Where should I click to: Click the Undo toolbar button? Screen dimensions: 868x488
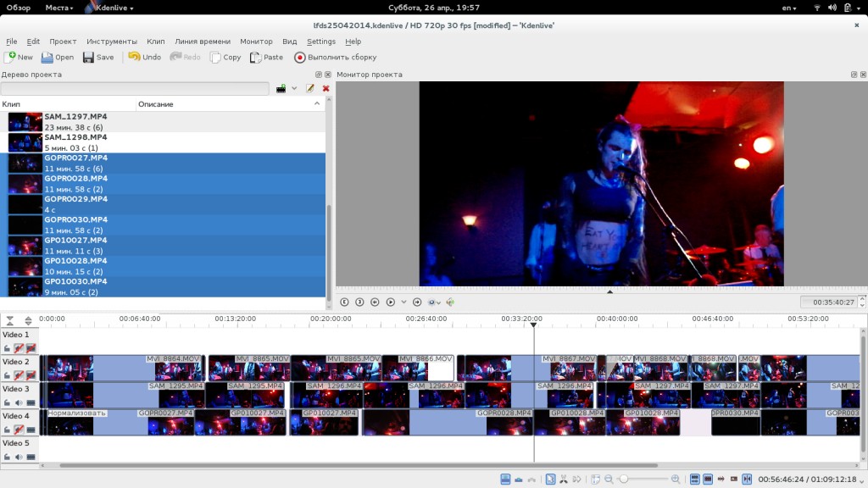click(144, 58)
